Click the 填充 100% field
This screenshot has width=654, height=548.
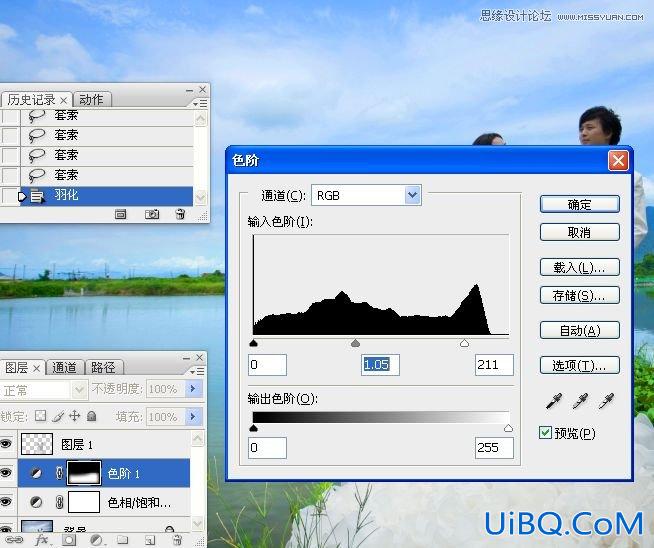point(165,416)
